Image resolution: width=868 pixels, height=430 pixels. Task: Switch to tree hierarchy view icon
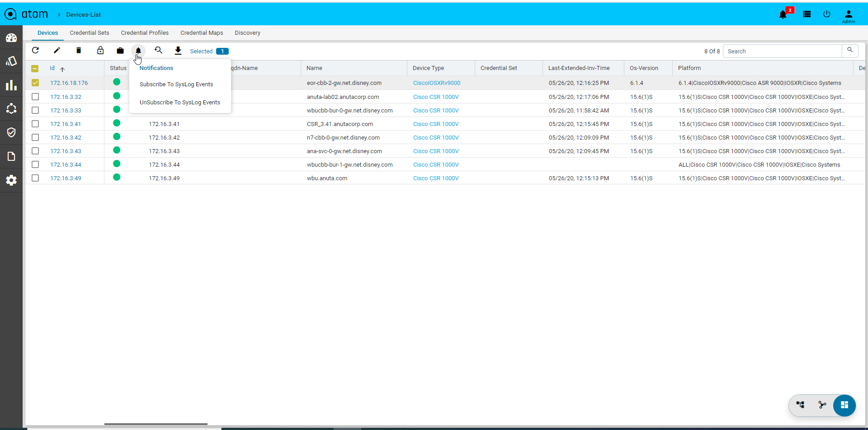coord(800,405)
